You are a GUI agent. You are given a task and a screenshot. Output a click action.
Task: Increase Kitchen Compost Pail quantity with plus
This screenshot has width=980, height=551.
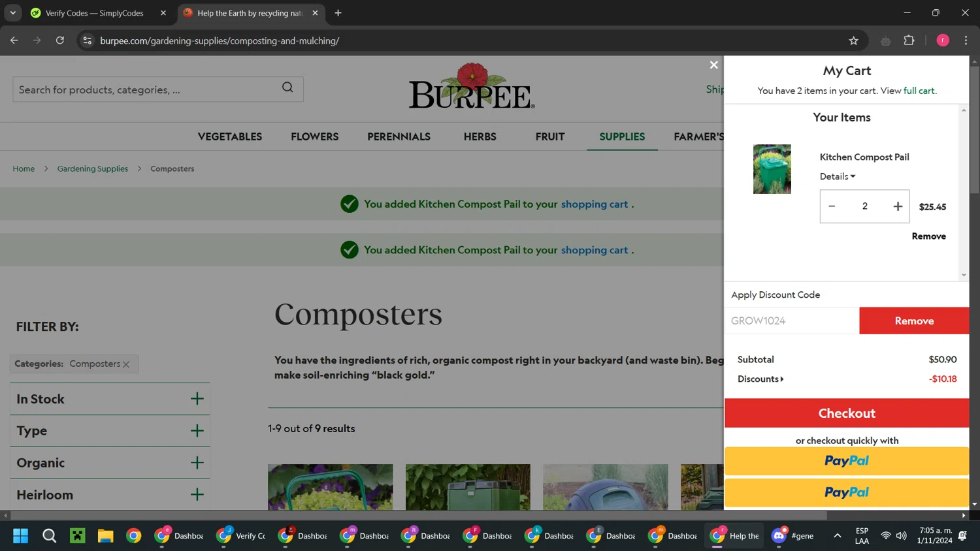[898, 206]
